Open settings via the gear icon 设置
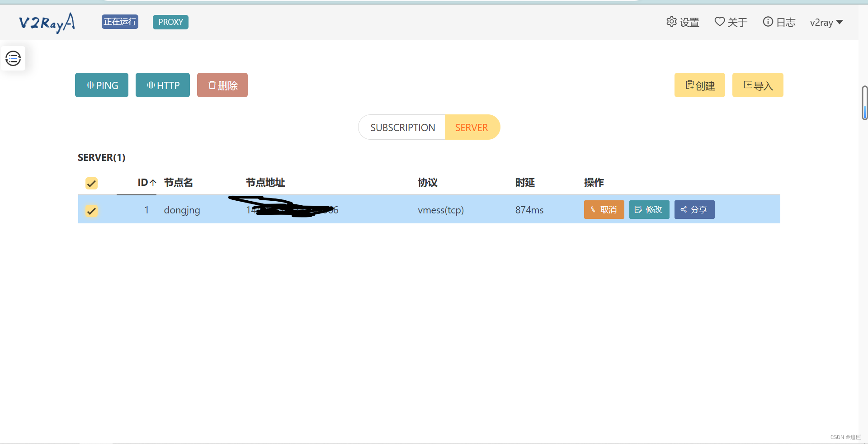The height and width of the screenshot is (444, 868). [683, 22]
